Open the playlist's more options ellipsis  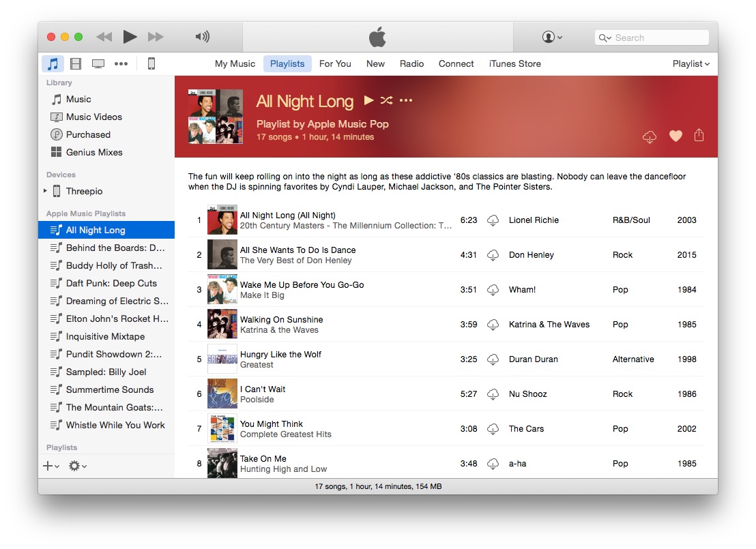click(x=406, y=100)
